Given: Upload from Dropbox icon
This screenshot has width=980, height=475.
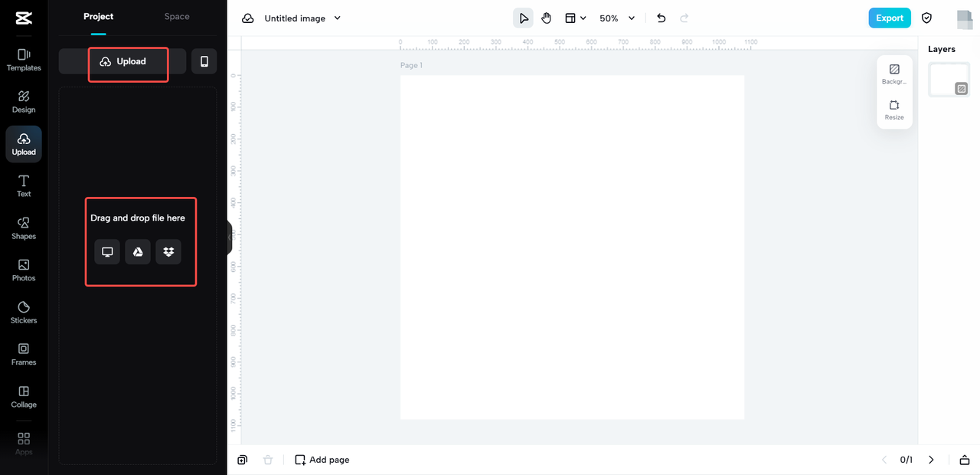Looking at the screenshot, I should pos(168,252).
